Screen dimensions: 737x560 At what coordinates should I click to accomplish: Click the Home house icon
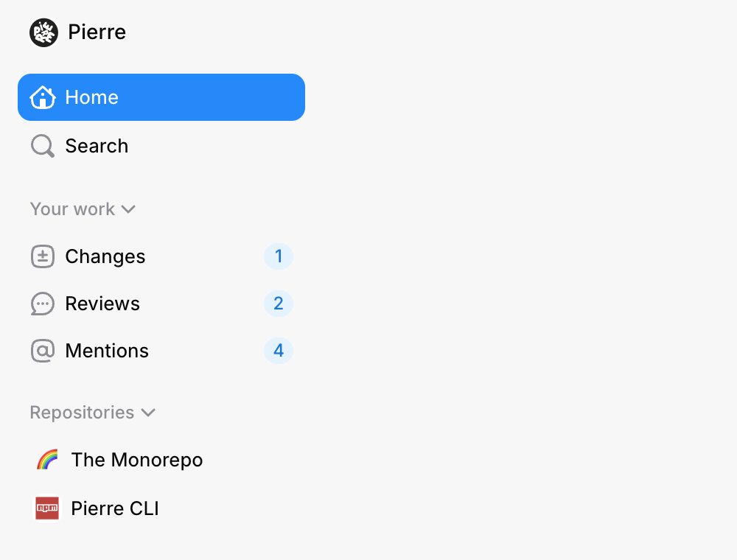tap(43, 97)
